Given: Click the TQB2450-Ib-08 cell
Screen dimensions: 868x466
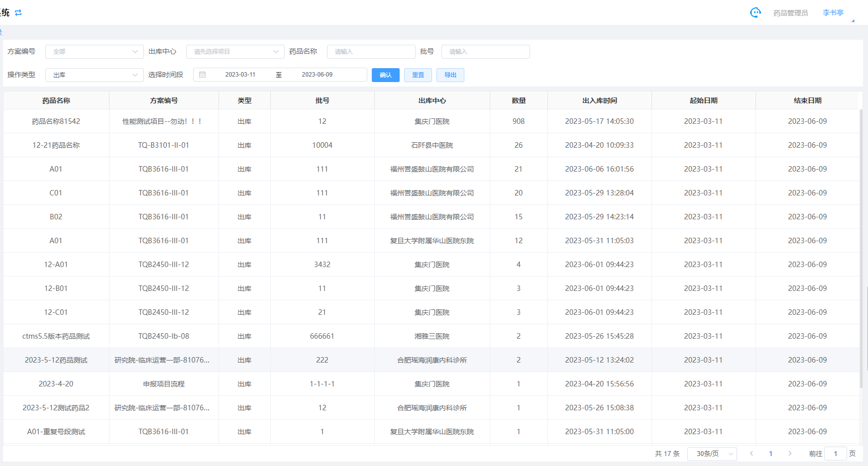Looking at the screenshot, I should [164, 336].
